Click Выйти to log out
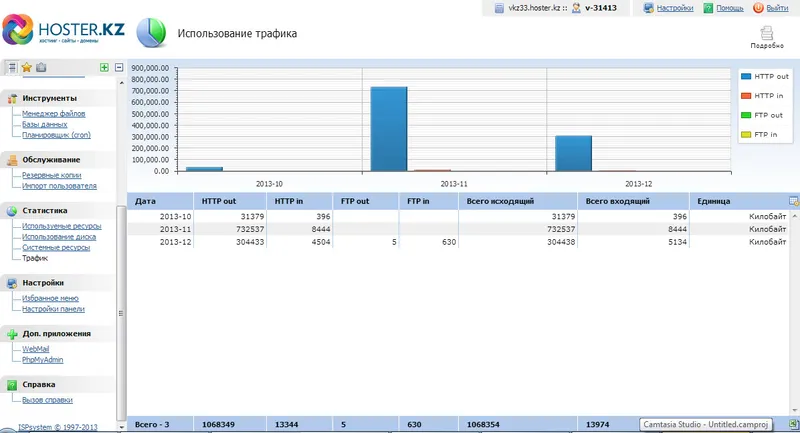Viewport: 800px width, 433px height. pos(777,8)
